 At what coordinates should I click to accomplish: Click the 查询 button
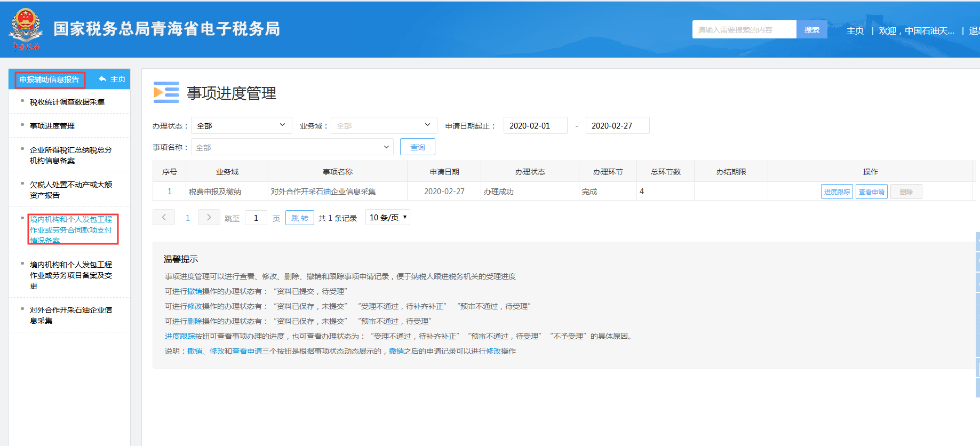click(x=417, y=147)
